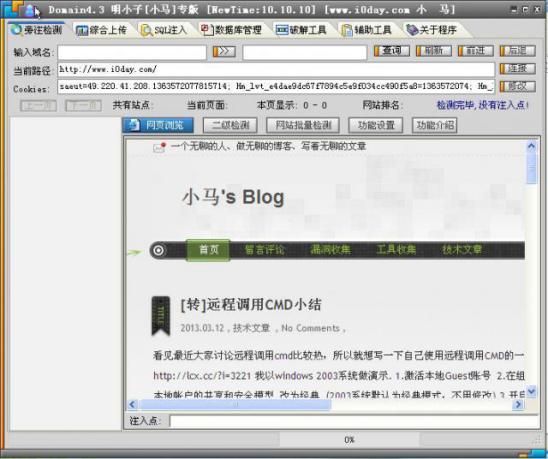Click the vertical scrollbar down arrow
Image resolution: width=548 pixels, height=459 pixels.
tap(531, 391)
